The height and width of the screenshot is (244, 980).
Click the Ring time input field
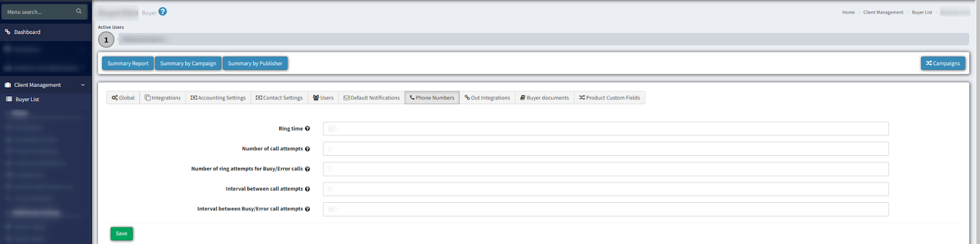click(x=606, y=129)
